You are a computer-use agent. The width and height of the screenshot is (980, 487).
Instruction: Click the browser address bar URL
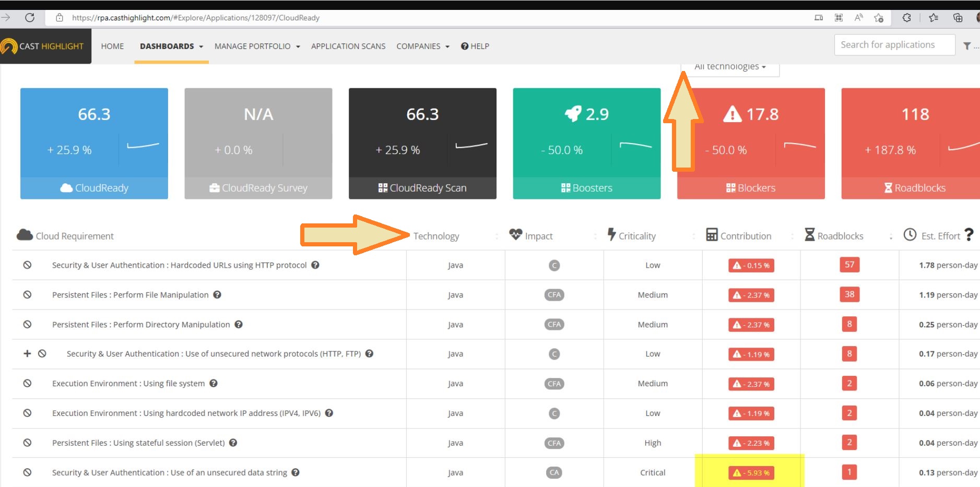(x=196, y=18)
